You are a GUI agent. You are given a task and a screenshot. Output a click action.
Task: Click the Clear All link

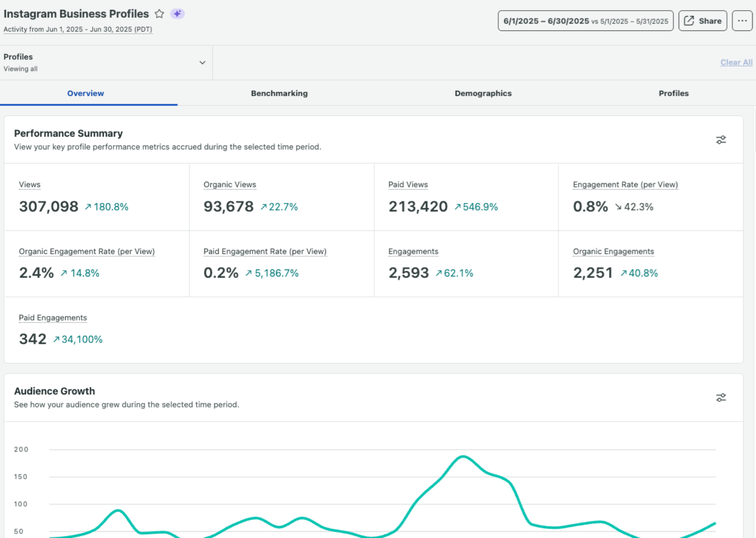736,62
